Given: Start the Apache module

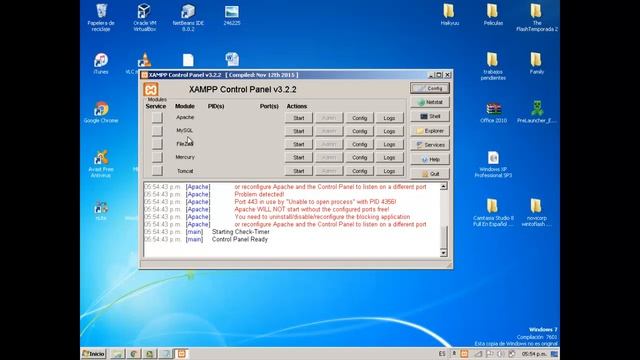Looking at the screenshot, I should [299, 118].
